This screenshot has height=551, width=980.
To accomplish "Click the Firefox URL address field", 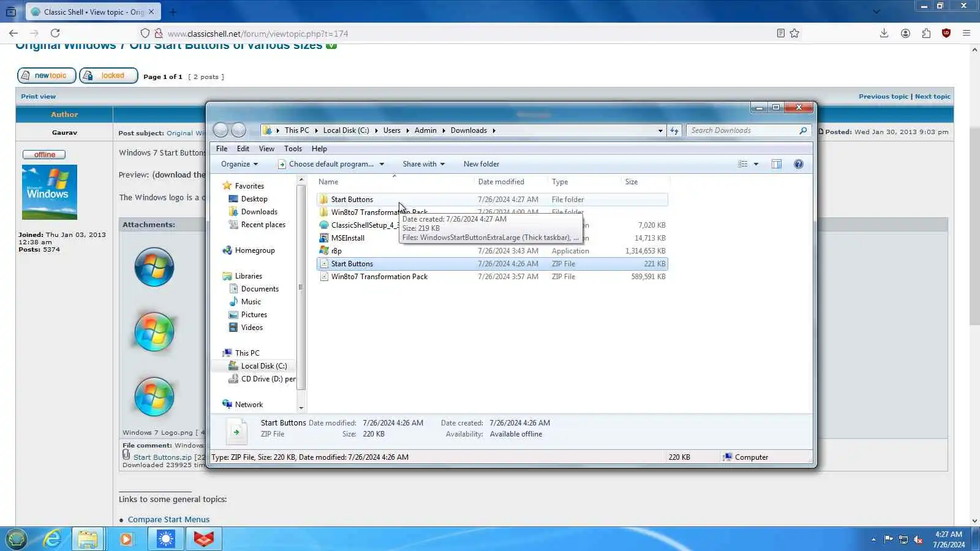I will pos(466,34).
